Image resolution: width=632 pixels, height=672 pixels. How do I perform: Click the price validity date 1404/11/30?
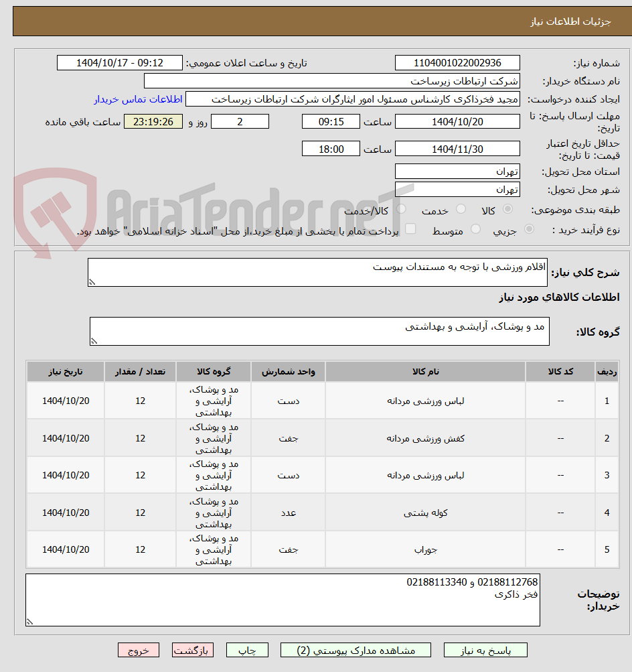pos(457,149)
